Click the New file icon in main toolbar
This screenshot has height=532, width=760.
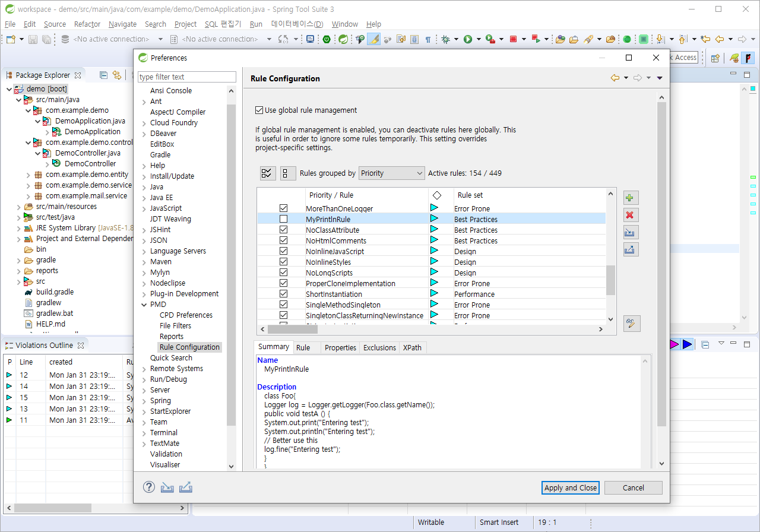pyautogui.click(x=10, y=39)
